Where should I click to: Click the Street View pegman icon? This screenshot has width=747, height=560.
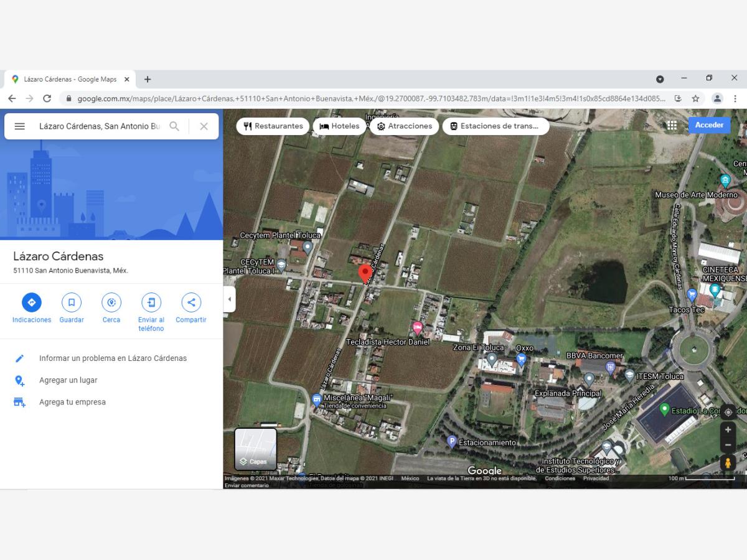tap(728, 463)
